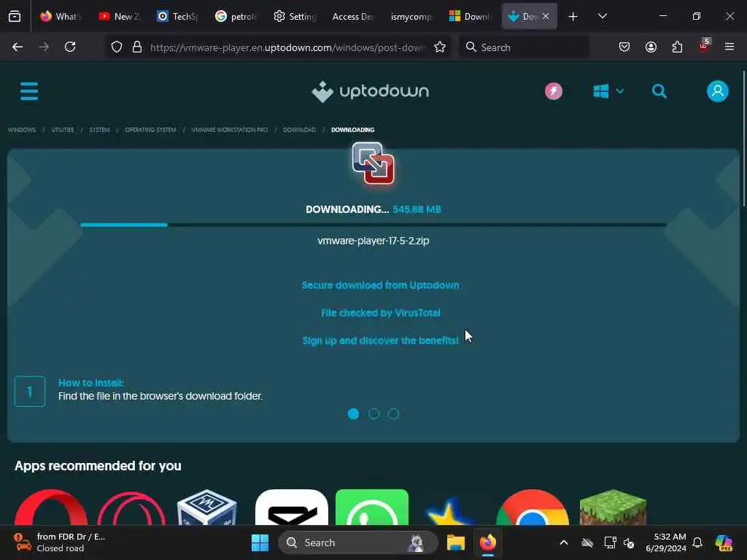Bookmark this page with the star
Image resolution: width=747 pixels, height=560 pixels.
(440, 47)
